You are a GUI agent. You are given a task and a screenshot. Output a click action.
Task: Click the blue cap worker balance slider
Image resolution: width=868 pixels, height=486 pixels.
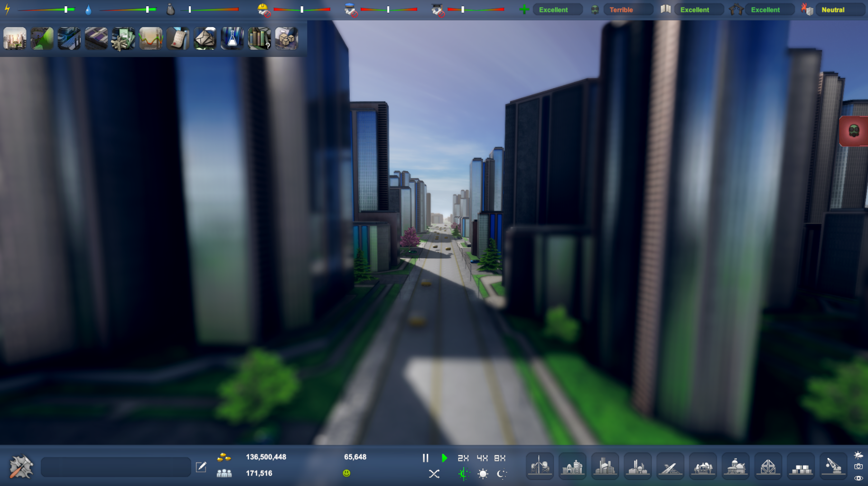[389, 9]
